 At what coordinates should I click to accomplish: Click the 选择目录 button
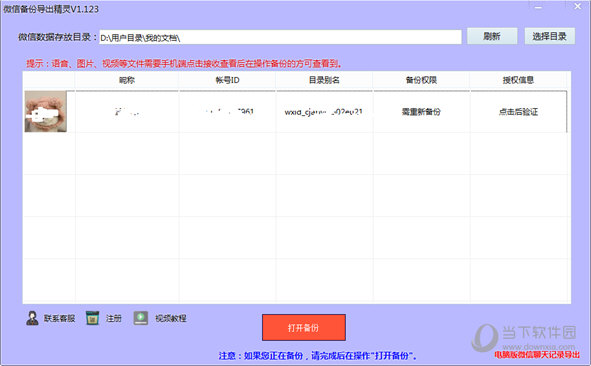click(x=550, y=36)
